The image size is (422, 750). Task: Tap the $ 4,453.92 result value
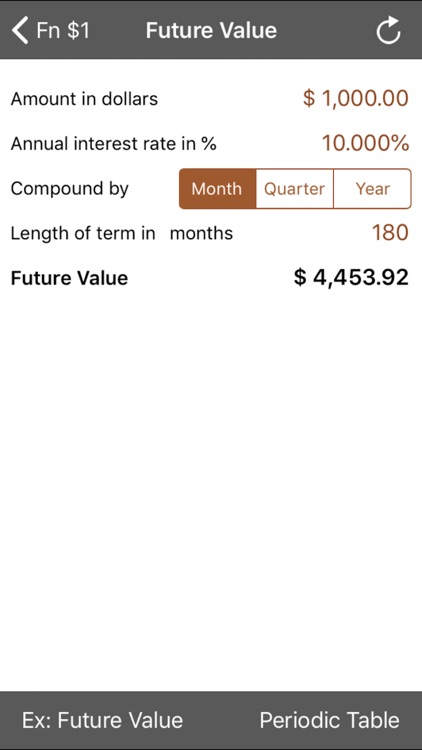tap(351, 277)
